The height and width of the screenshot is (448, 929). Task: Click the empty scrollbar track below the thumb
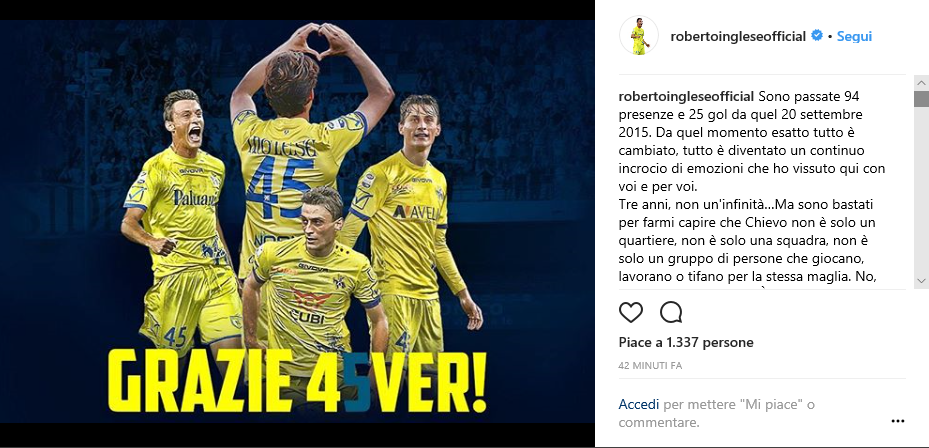pos(921,190)
